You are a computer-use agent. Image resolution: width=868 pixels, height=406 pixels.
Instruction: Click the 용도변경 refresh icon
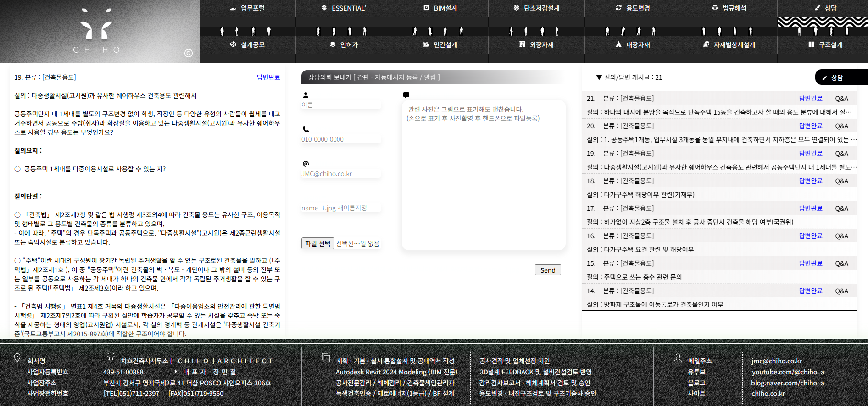(618, 8)
